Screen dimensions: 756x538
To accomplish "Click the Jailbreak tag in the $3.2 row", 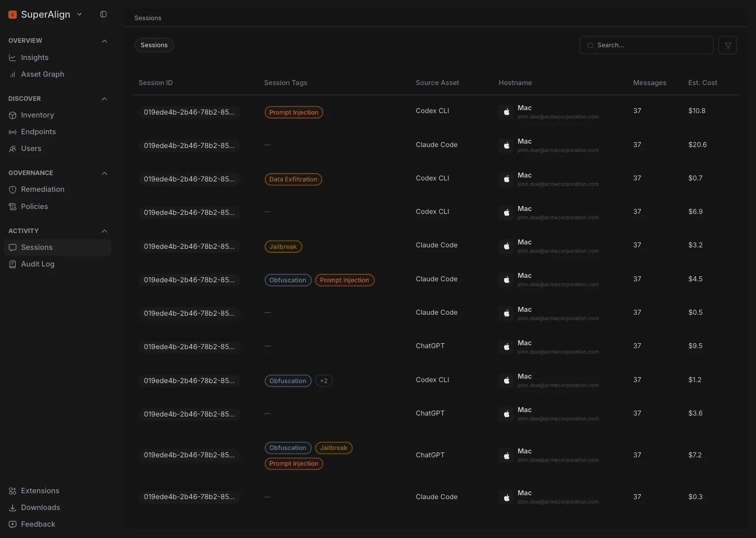I will [283, 247].
